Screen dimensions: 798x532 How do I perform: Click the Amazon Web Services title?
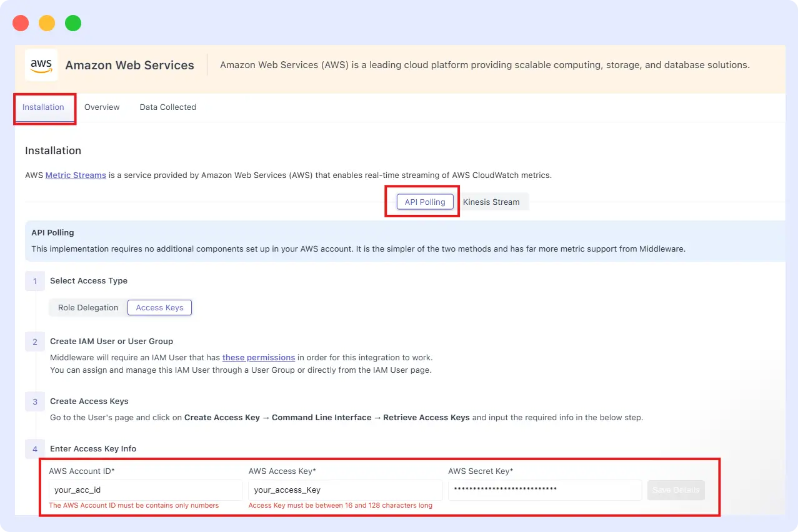(x=129, y=65)
